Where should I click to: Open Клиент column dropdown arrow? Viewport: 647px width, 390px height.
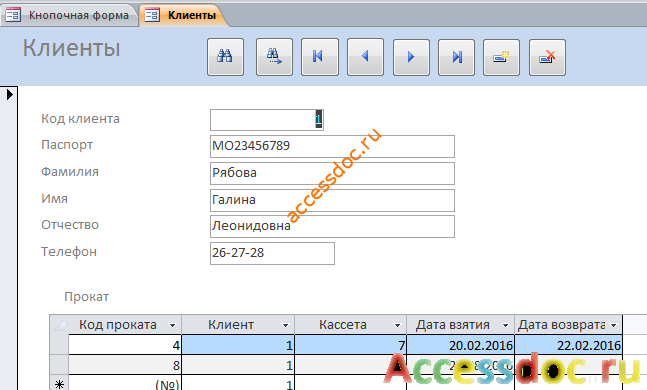tap(285, 326)
